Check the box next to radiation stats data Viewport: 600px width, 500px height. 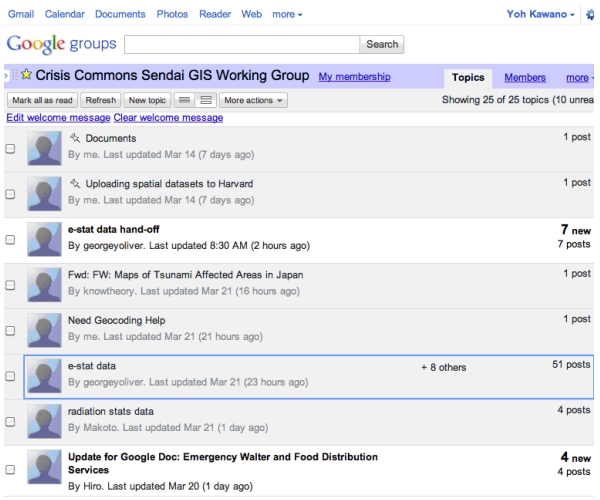coord(11,421)
